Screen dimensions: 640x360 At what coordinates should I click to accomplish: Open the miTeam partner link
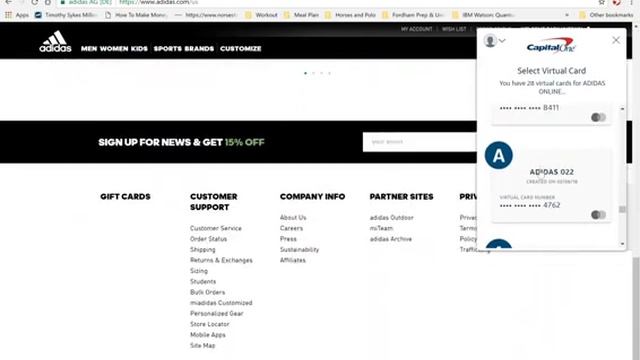381,228
